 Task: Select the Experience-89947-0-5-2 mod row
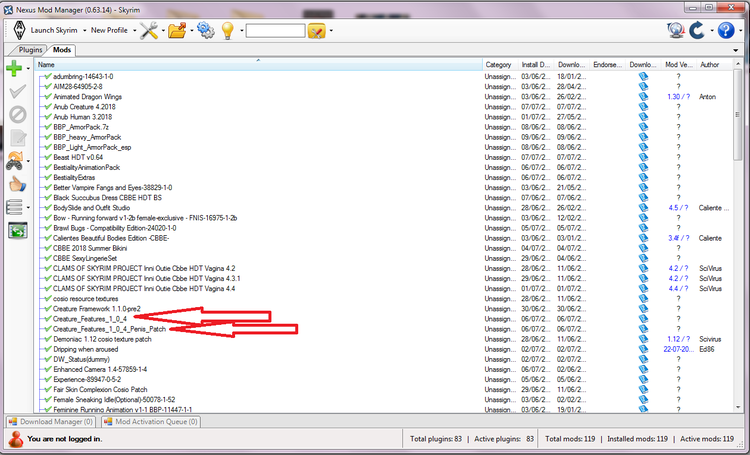[383, 379]
